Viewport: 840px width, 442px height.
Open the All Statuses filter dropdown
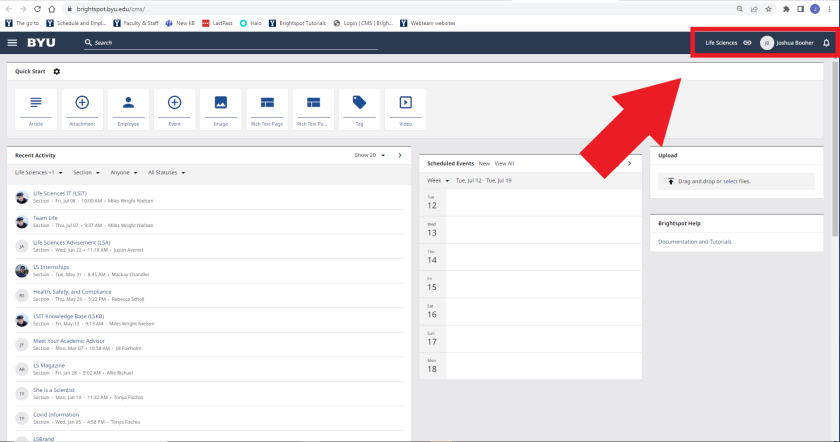pyautogui.click(x=166, y=172)
